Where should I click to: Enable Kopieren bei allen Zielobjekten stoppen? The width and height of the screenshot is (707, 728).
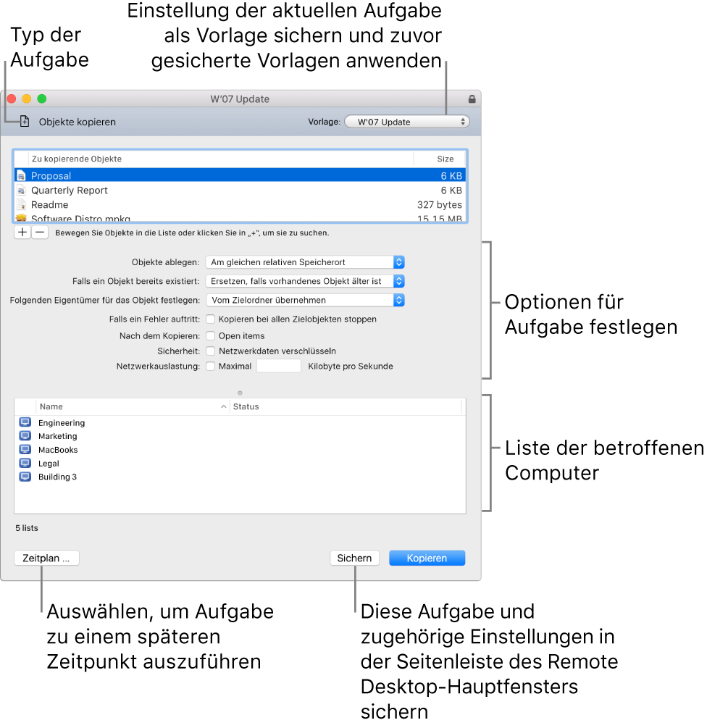click(210, 319)
